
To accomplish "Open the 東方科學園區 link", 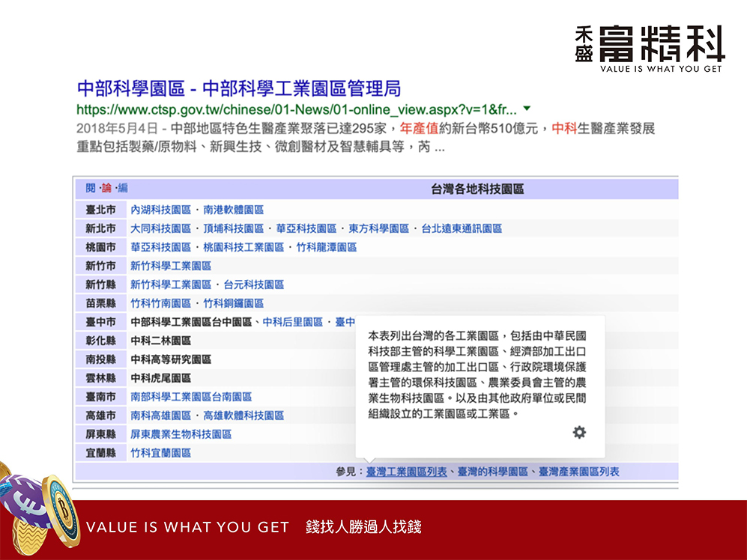I will [x=378, y=228].
